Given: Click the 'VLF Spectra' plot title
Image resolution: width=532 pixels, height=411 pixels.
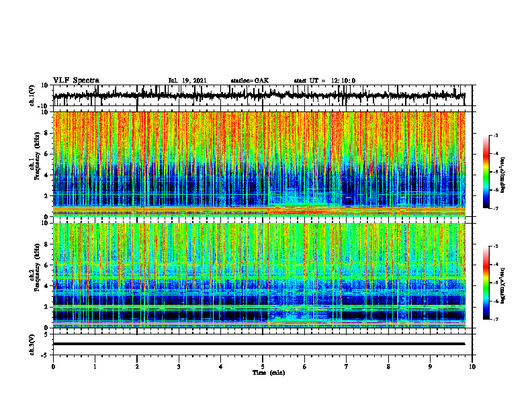Looking at the screenshot, I should [x=76, y=81].
